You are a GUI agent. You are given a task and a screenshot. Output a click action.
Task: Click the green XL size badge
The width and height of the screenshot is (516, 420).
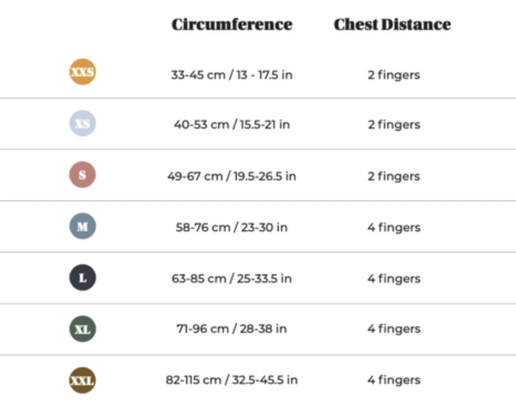coord(83,329)
